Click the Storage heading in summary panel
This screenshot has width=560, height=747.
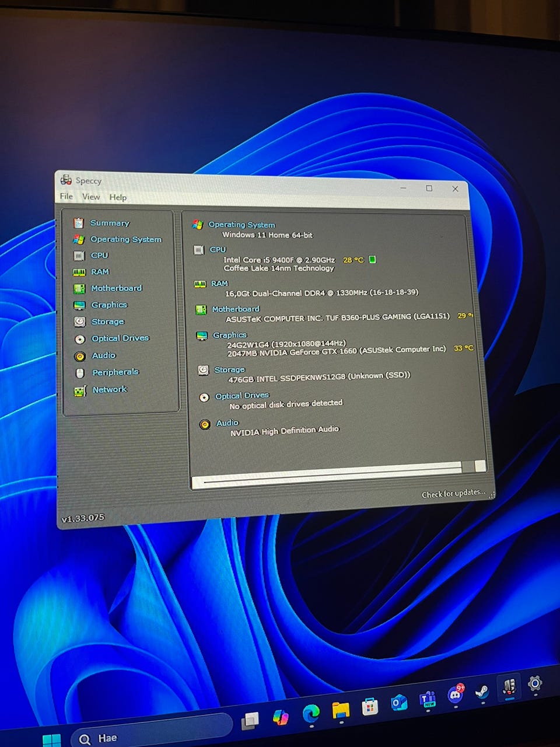point(229,369)
